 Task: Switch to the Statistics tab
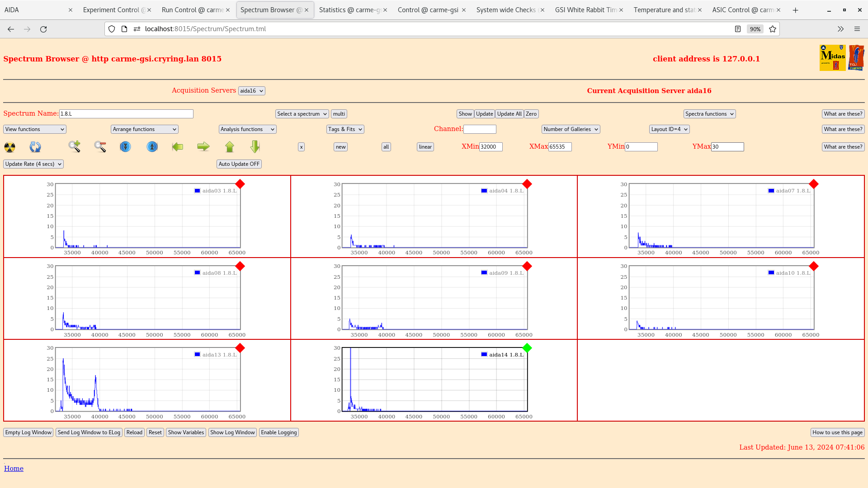click(350, 10)
